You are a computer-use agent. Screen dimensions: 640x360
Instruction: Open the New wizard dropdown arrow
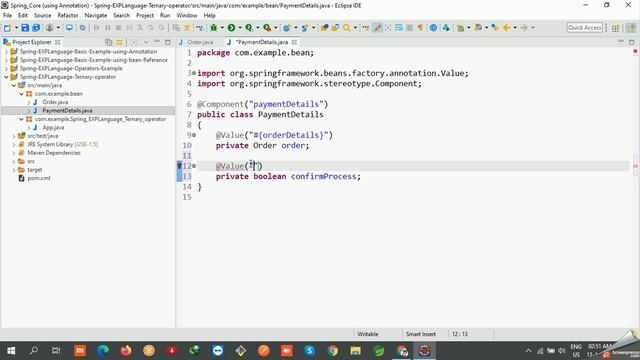16,28
